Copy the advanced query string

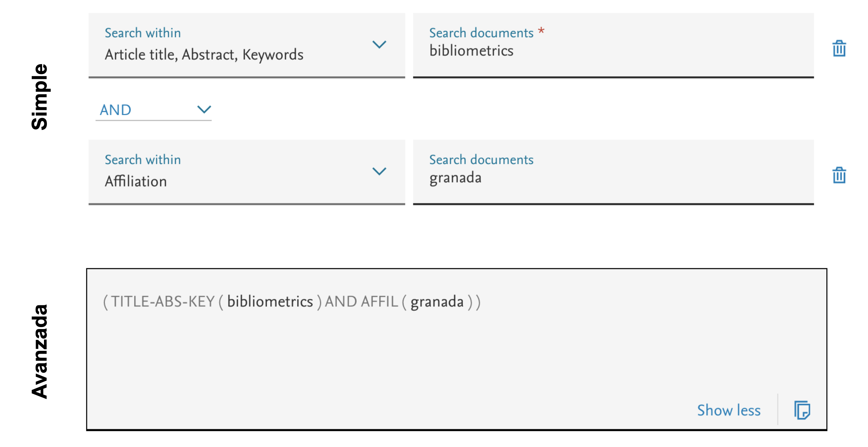pos(802,410)
